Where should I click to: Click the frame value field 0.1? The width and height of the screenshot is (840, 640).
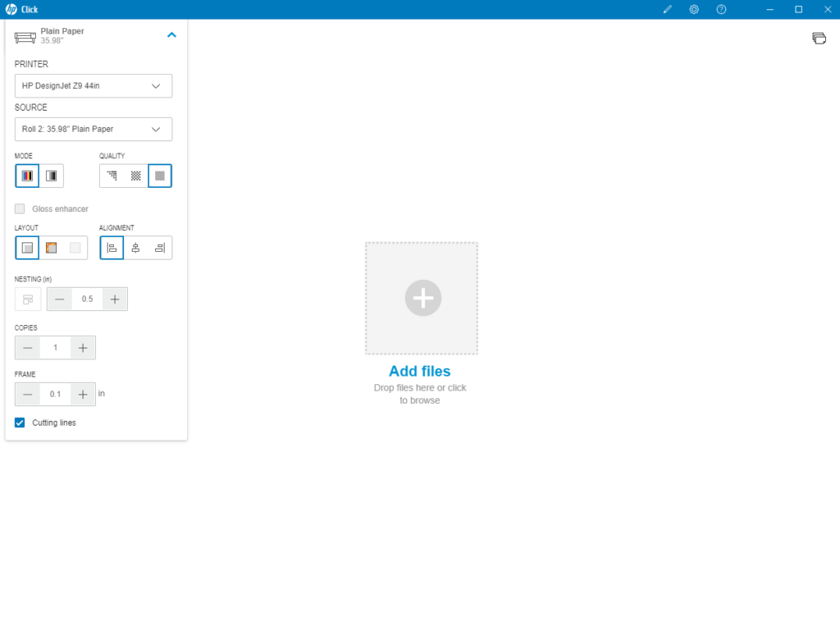(55, 395)
